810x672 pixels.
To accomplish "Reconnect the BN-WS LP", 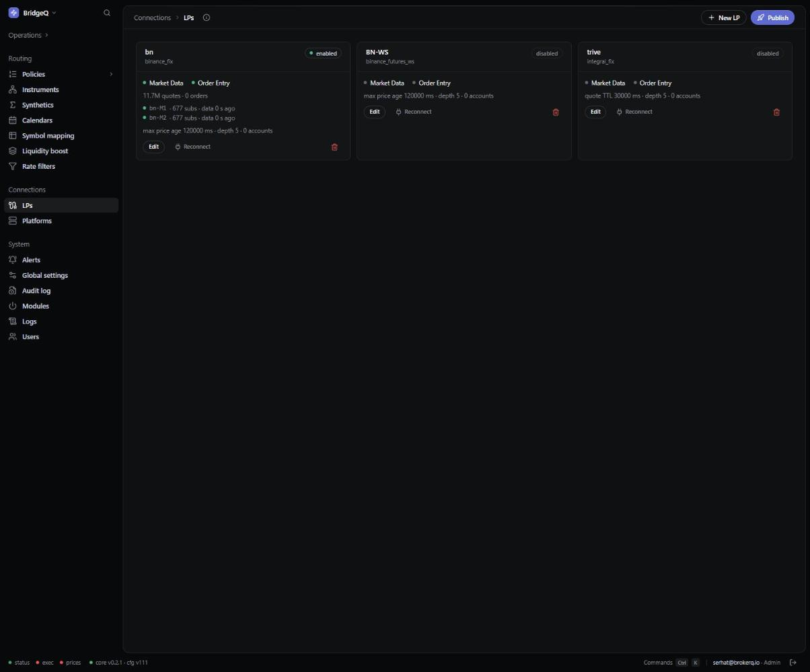I will [x=414, y=112].
